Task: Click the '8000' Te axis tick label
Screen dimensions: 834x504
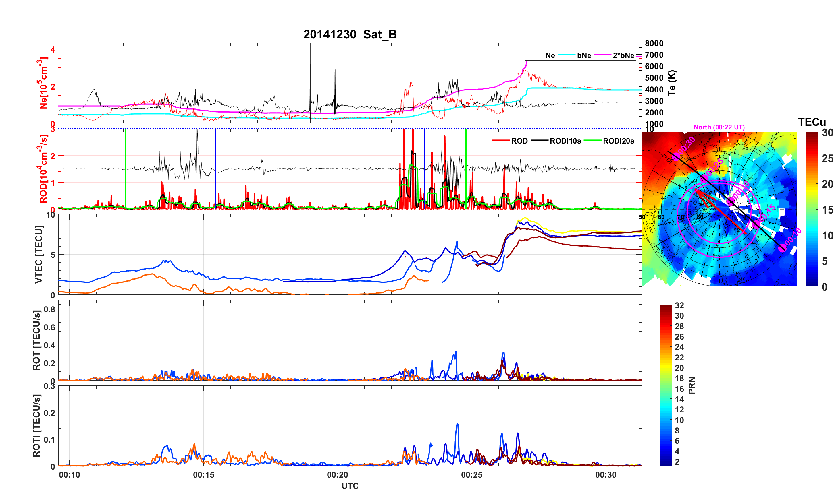Action: click(x=654, y=43)
